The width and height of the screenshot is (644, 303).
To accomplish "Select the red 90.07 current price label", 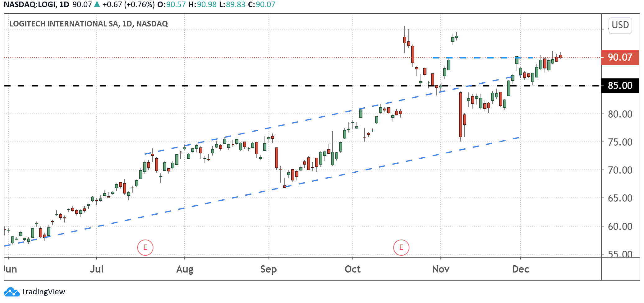I will (x=620, y=57).
